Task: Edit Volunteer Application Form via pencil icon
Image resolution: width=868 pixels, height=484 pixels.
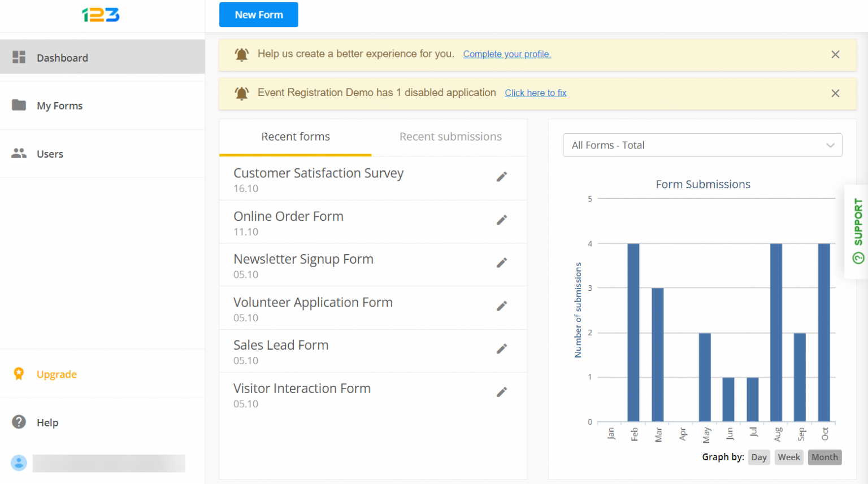Action: tap(502, 306)
